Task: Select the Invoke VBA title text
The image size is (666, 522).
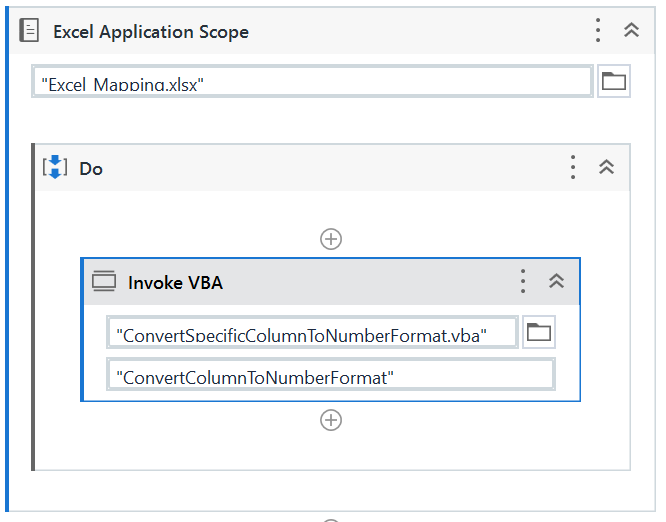Action: tap(175, 283)
